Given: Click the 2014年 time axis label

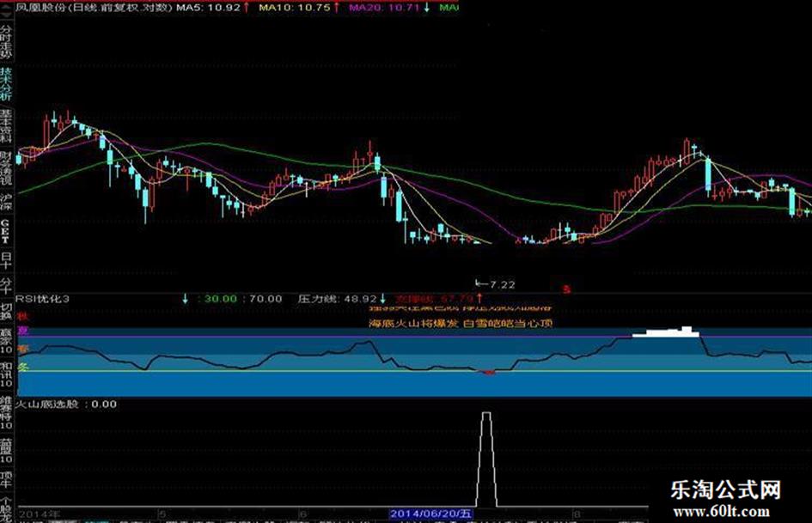Looking at the screenshot, I should (40, 514).
